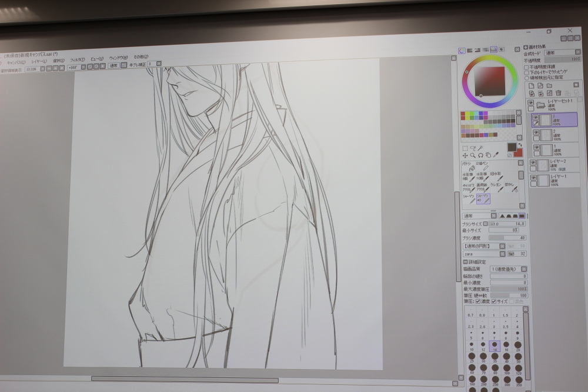This screenshot has height=392, width=588.
Task: Click the horizontal canvas scrollbar
Action: (x=185, y=379)
